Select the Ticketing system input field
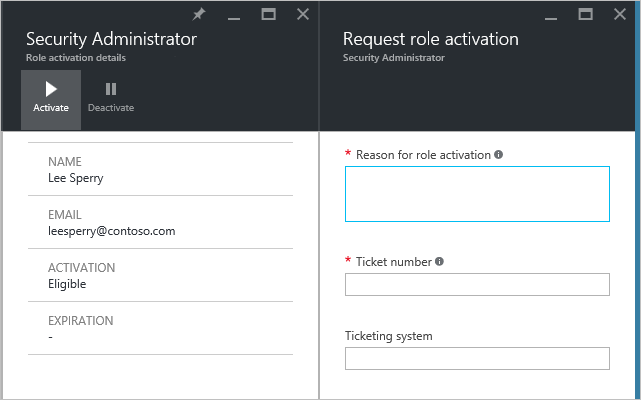Image resolution: width=641 pixels, height=400 pixels. pyautogui.click(x=477, y=358)
